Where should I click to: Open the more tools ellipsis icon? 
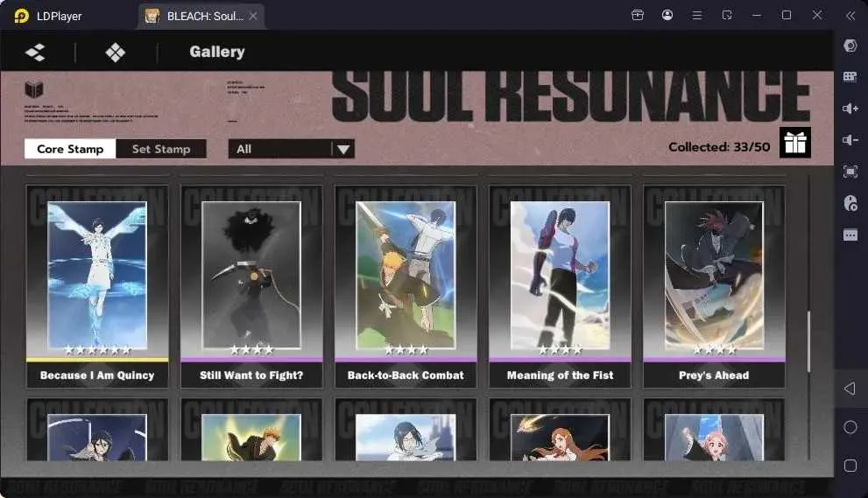click(850, 235)
